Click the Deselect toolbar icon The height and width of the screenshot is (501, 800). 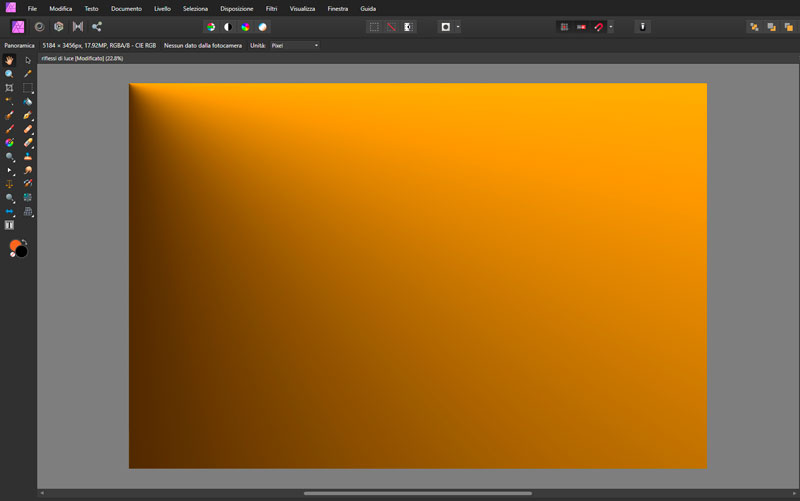pyautogui.click(x=391, y=27)
